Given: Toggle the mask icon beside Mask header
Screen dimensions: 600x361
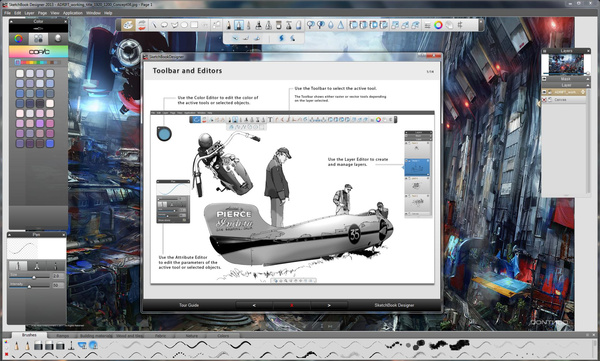Looking at the screenshot, I should click(x=545, y=79).
